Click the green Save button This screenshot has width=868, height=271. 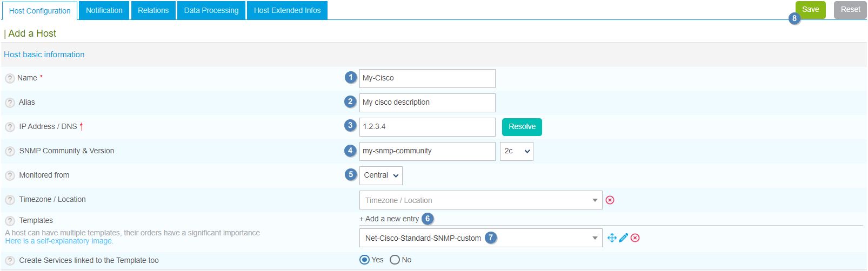pyautogui.click(x=810, y=10)
